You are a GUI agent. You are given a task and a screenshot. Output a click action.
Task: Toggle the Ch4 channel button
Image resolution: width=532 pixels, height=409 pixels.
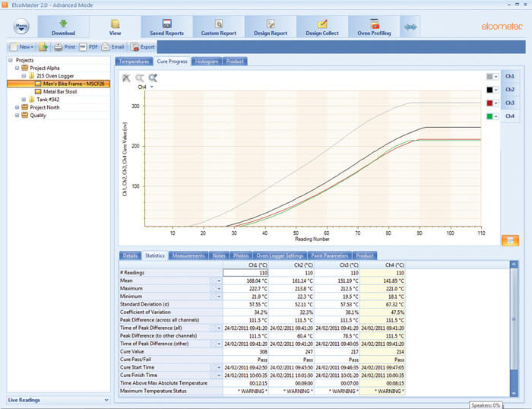click(509, 116)
